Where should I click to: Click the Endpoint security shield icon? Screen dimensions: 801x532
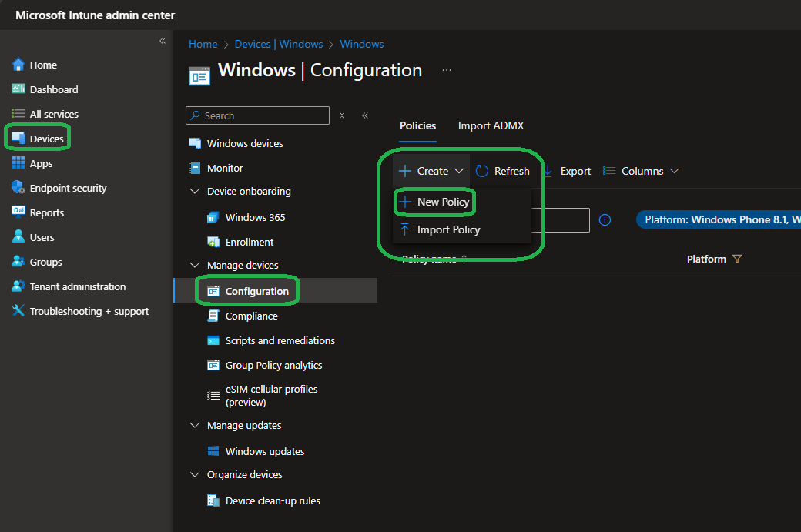click(18, 188)
